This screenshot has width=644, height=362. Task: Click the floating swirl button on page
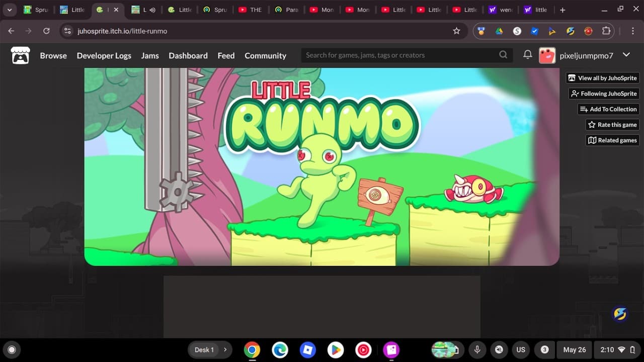coord(620,314)
